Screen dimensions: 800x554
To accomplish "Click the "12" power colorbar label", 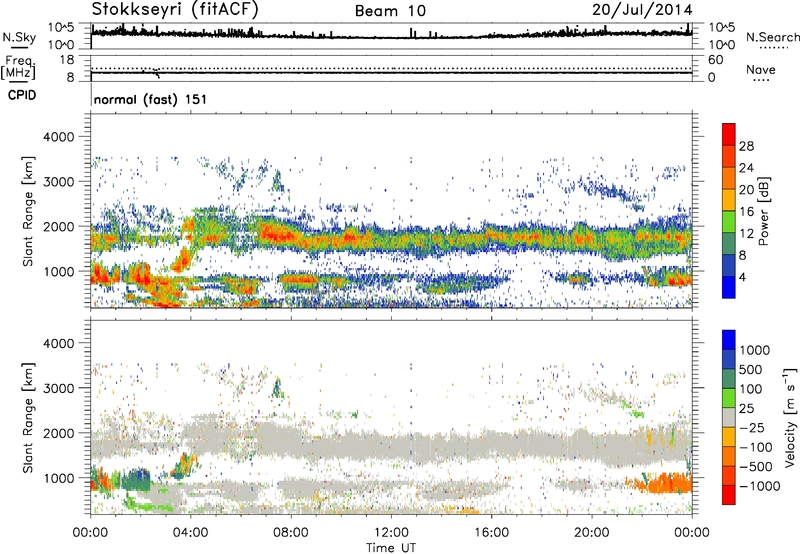I will (746, 234).
